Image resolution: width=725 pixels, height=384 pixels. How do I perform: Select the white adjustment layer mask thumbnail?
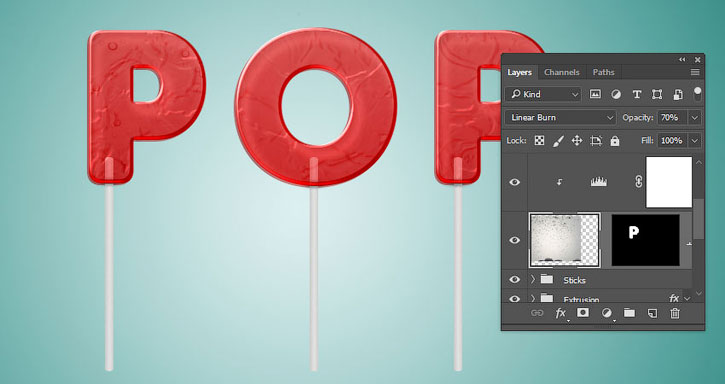coord(669,182)
